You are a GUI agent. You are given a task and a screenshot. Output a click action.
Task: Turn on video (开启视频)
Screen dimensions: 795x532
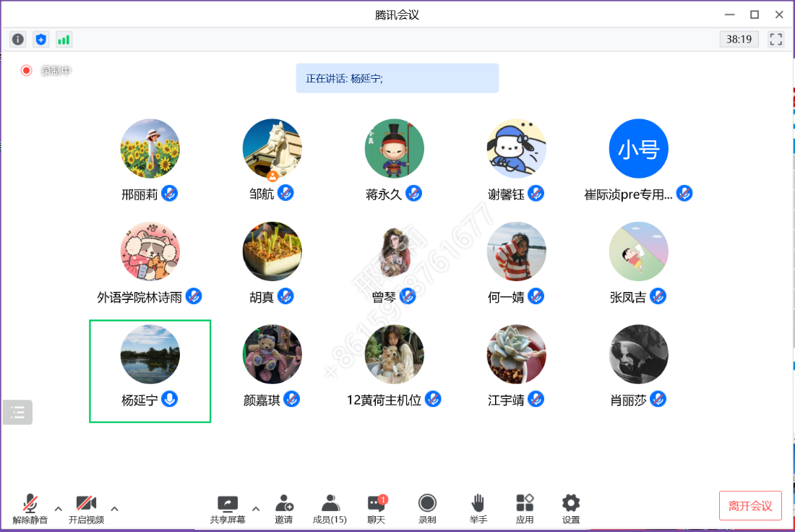tap(86, 508)
